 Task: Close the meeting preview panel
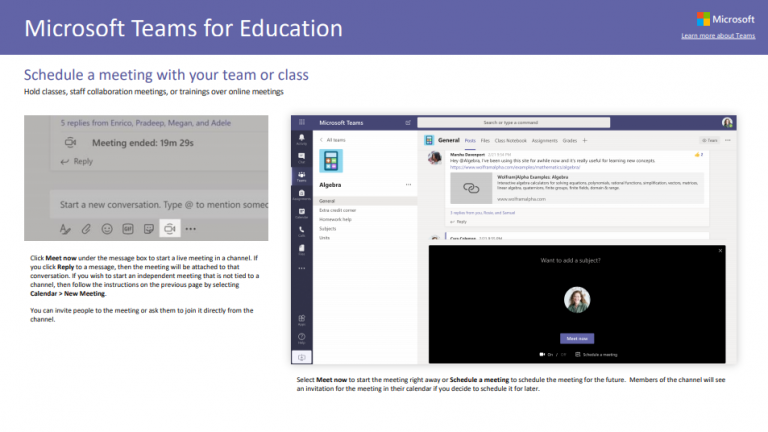click(720, 251)
